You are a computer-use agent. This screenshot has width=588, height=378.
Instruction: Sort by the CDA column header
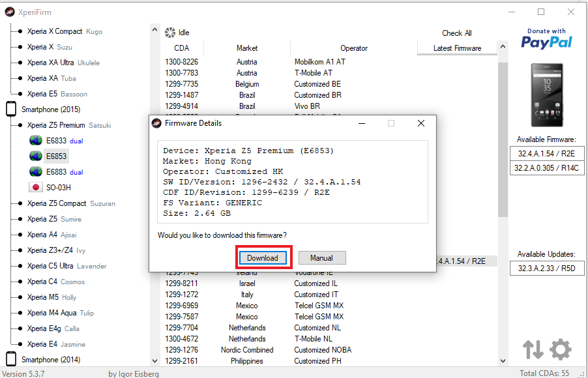(182, 48)
